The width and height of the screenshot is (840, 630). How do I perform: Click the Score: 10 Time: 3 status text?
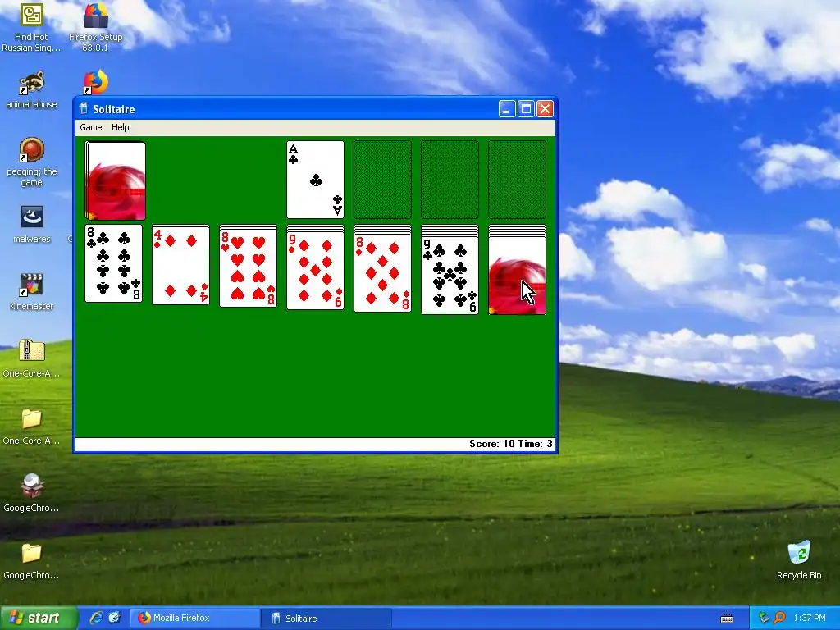point(510,444)
